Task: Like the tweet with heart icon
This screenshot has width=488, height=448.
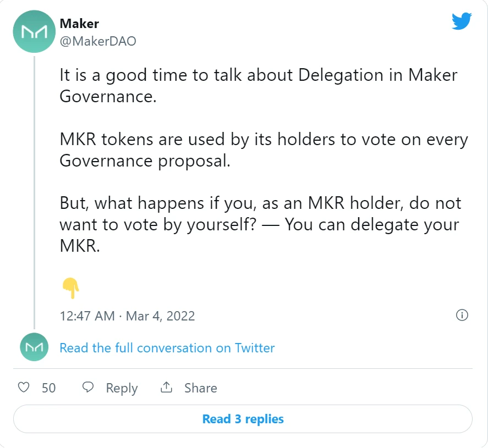Action: coord(24,388)
